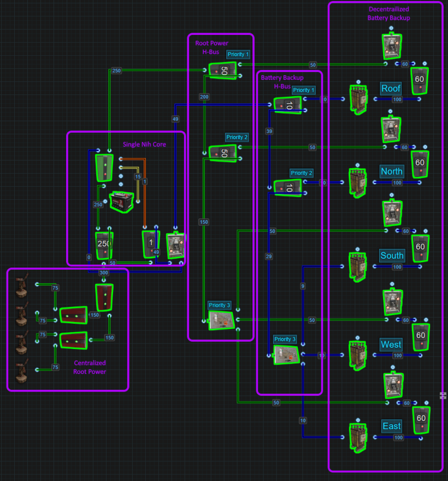Select the 60 branch beside the South label
448x481 pixels.
420,248
